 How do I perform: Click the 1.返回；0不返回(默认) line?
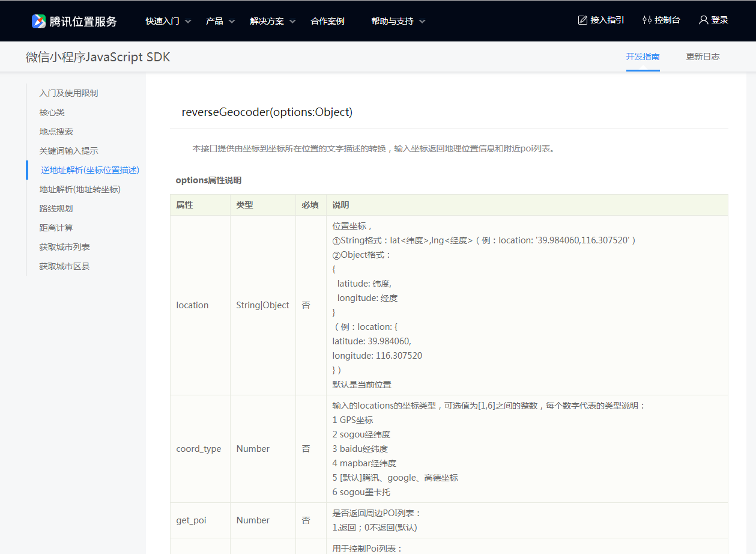[374, 528]
